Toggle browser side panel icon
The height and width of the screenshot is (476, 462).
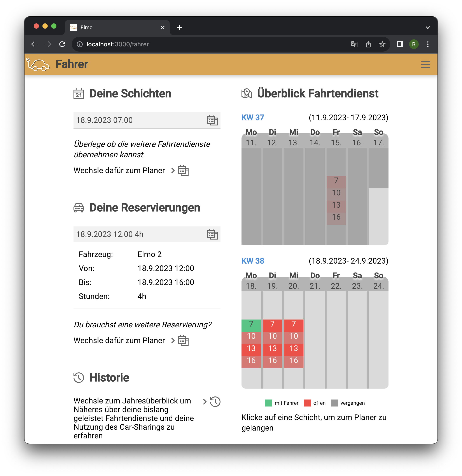click(x=400, y=44)
